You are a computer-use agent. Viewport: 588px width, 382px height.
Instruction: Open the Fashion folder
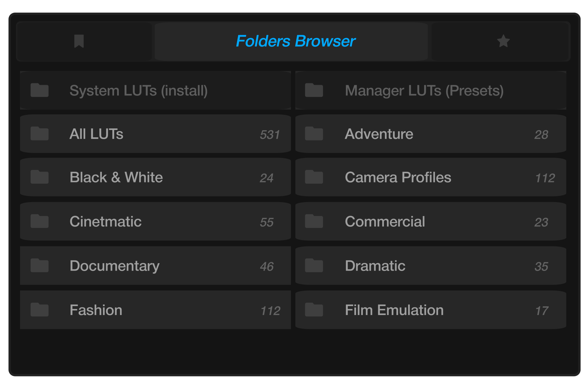coord(155,310)
